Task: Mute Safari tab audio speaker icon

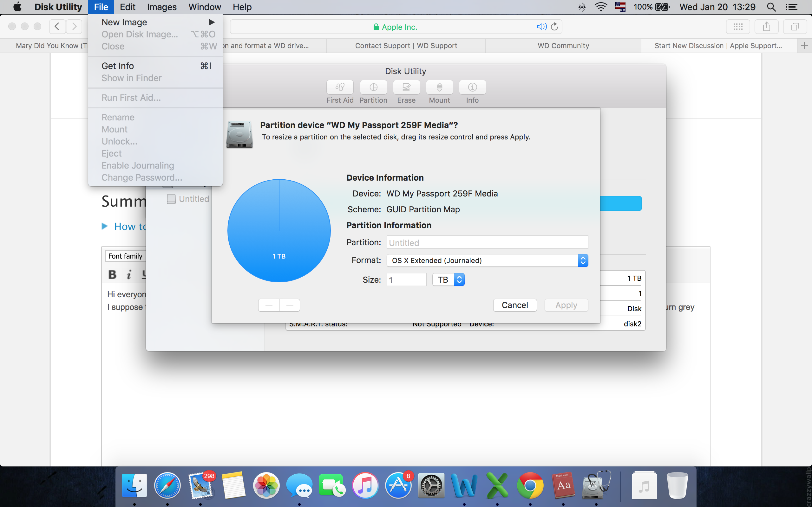Action: 541,27
